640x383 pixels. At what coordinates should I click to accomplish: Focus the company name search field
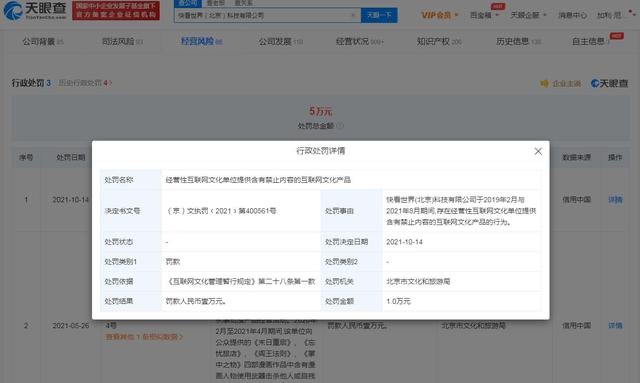tap(262, 16)
